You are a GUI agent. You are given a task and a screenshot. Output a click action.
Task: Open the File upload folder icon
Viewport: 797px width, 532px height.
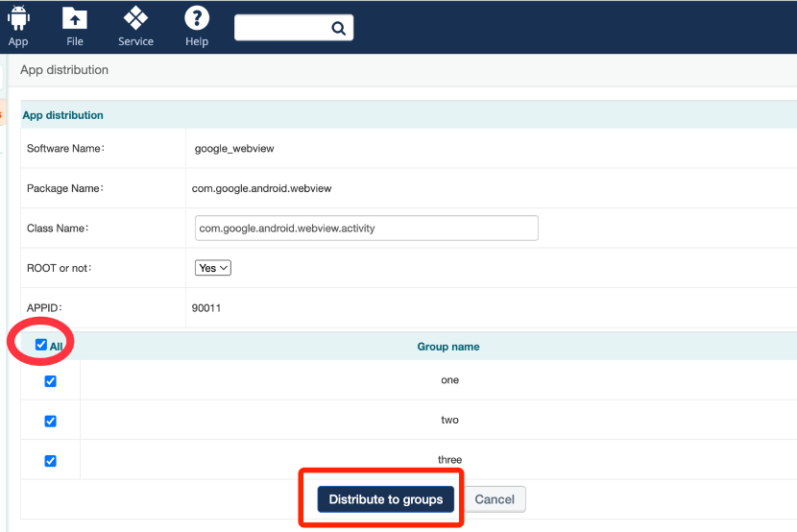75,18
